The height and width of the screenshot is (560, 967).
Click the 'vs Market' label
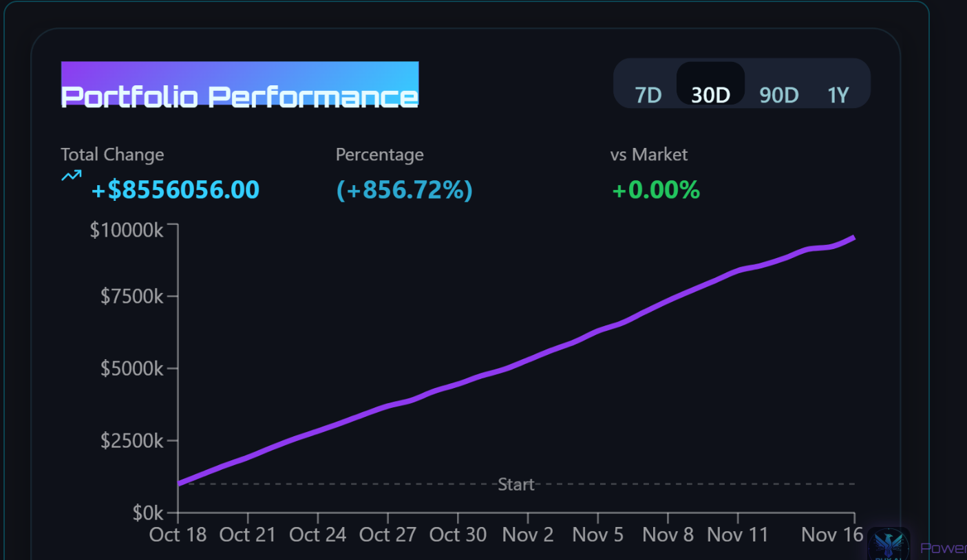pos(648,155)
